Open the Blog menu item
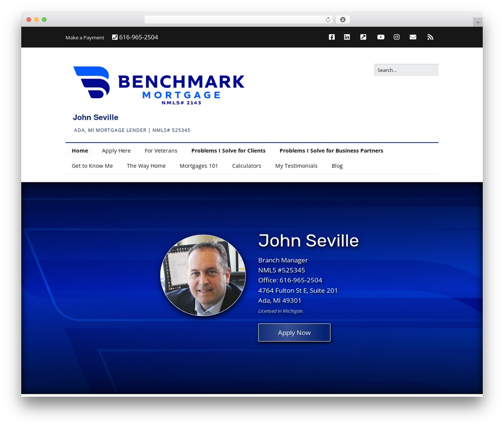504x427 pixels. 337,166
